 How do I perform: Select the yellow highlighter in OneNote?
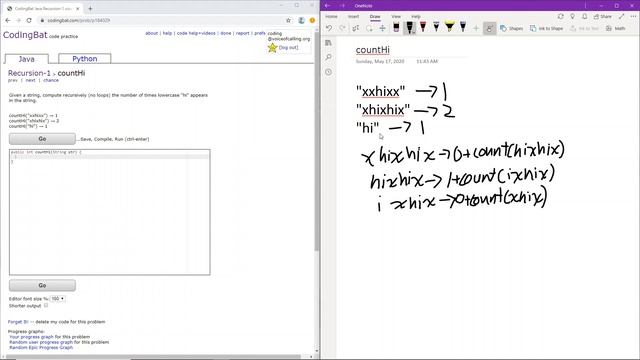[x=449, y=27]
